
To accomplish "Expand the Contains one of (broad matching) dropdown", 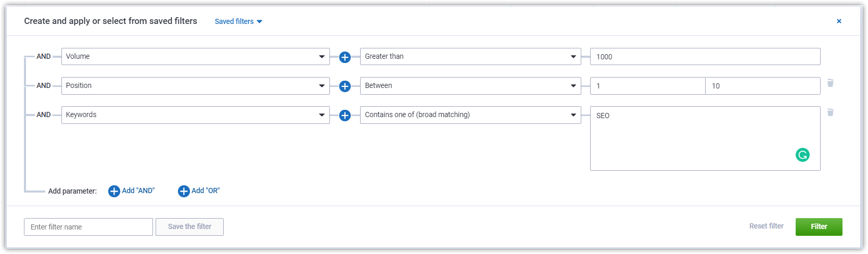I will [x=470, y=115].
